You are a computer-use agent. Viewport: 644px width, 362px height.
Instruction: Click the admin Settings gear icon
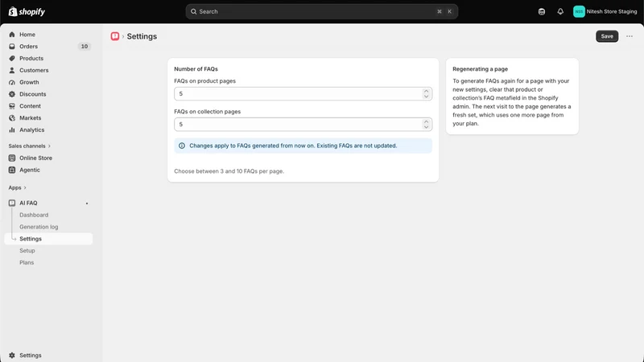(x=12, y=356)
